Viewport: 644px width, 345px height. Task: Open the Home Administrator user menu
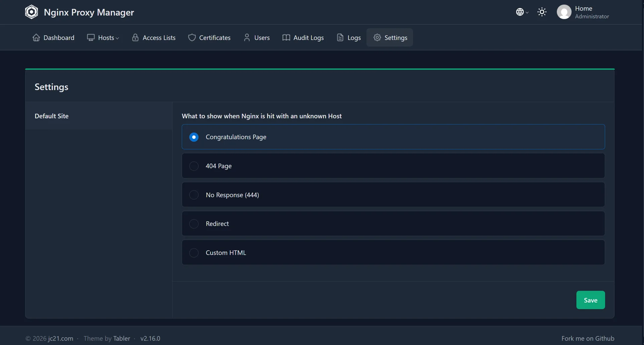583,12
